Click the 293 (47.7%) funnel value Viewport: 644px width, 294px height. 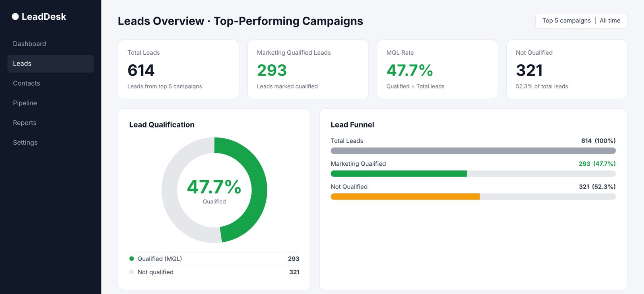pos(597,164)
